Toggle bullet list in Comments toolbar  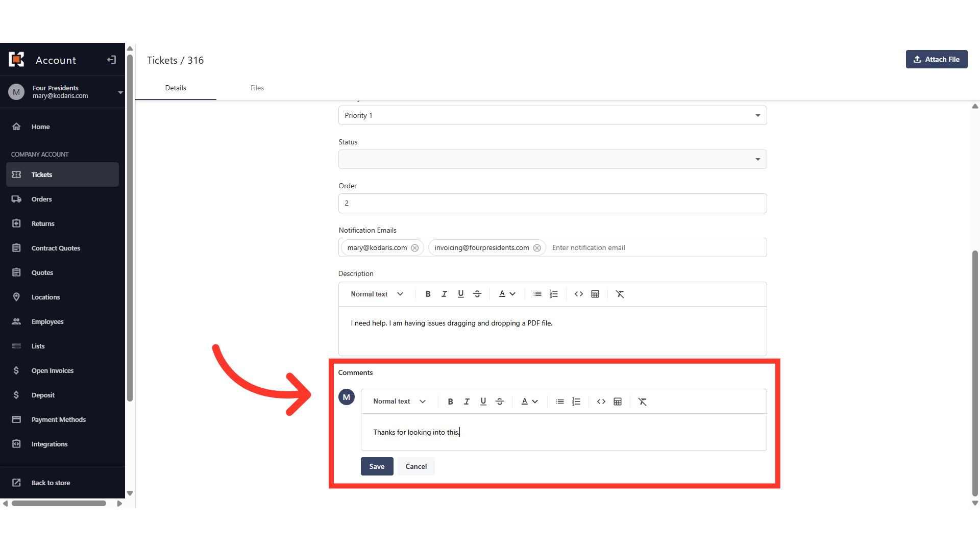click(x=560, y=402)
